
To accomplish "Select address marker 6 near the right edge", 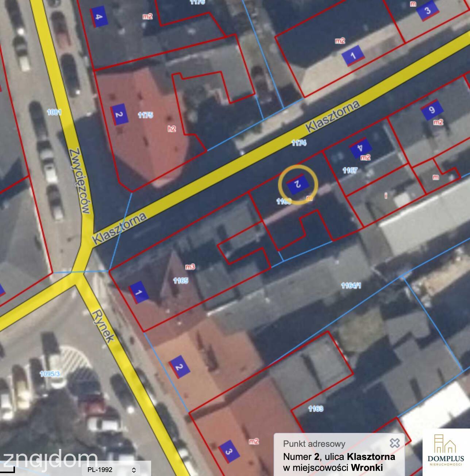I will (x=432, y=110).
